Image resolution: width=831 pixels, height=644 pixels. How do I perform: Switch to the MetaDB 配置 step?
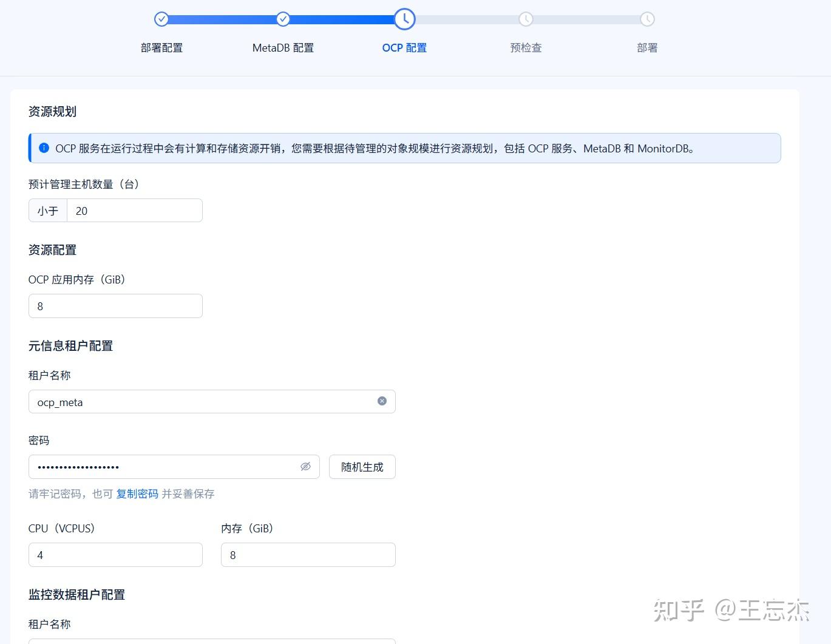click(283, 47)
